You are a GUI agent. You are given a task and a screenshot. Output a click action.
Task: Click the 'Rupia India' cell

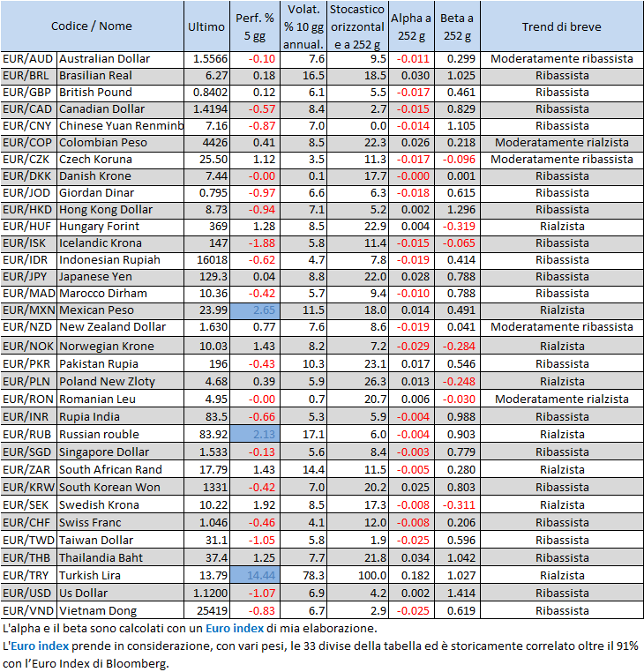(121, 416)
